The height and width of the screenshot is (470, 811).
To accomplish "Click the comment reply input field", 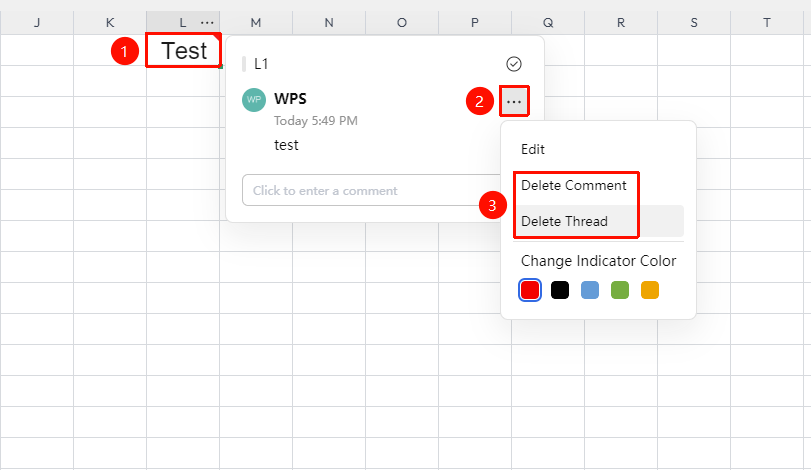I will pos(370,190).
